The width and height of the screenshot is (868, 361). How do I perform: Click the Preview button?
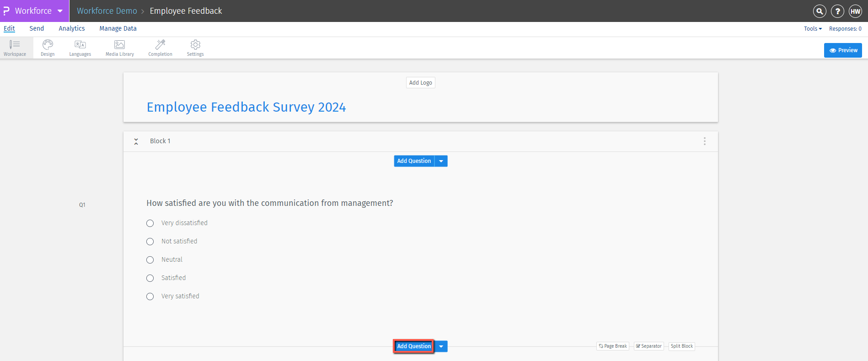(x=843, y=50)
